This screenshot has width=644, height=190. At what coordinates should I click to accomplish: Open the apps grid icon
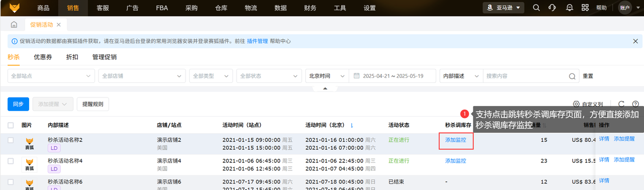click(x=585, y=8)
